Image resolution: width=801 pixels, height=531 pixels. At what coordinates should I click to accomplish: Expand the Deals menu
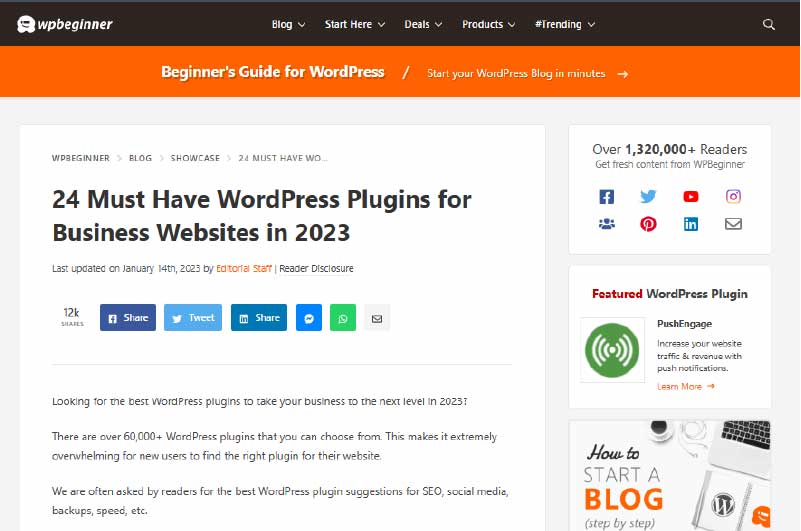[x=423, y=24]
